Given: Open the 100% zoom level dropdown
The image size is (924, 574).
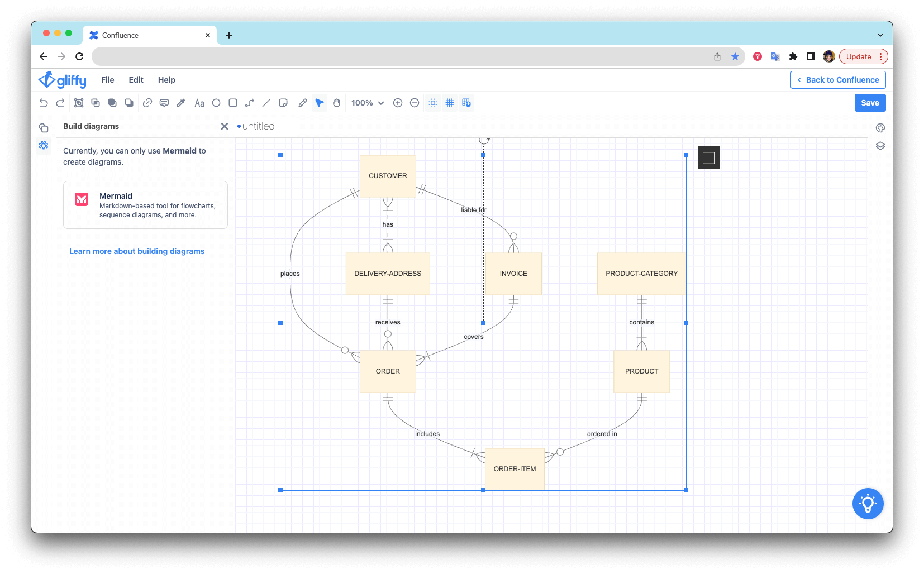Looking at the screenshot, I should pyautogui.click(x=368, y=103).
